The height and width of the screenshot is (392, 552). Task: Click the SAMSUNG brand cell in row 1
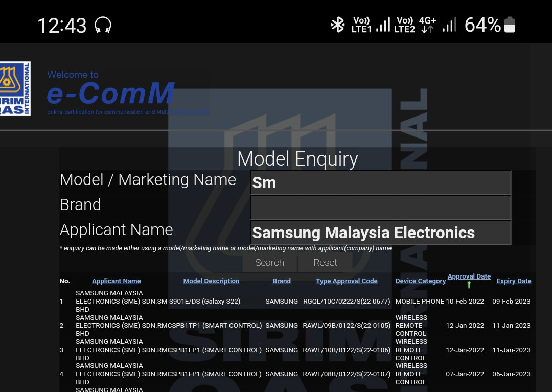(282, 301)
